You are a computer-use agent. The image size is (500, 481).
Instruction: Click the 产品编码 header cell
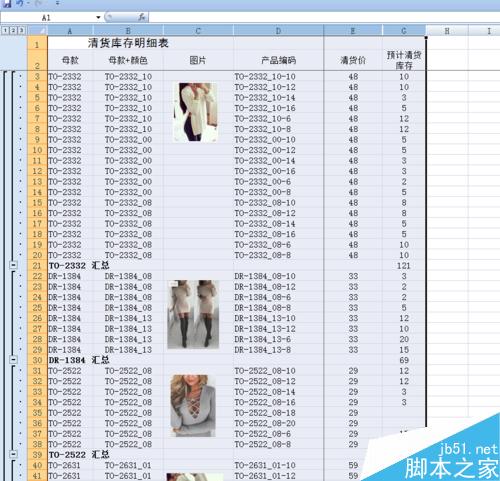(278, 60)
